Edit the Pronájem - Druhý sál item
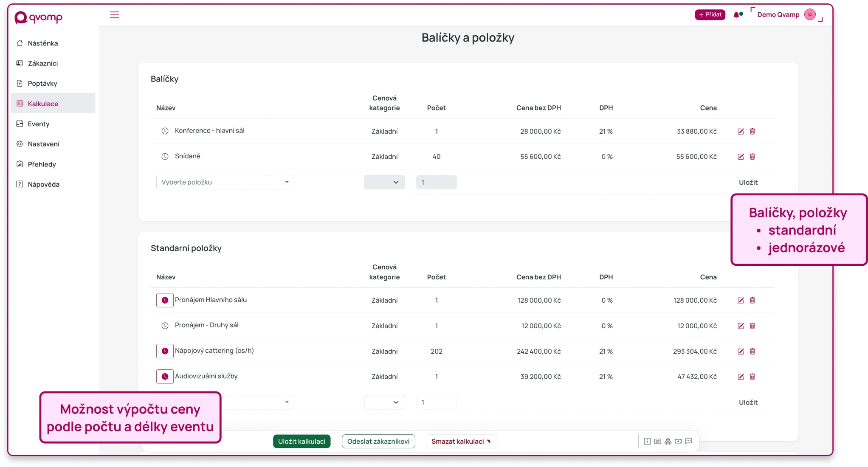868x467 pixels. (741, 326)
